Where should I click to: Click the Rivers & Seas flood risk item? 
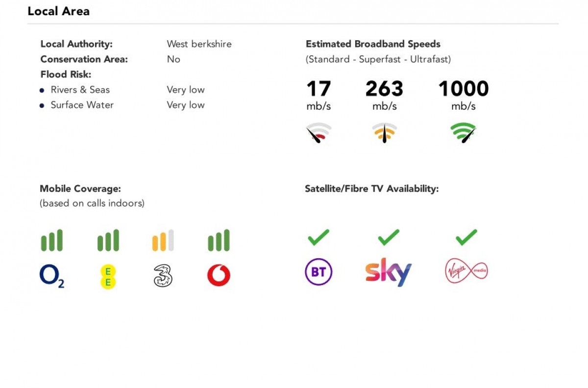pyautogui.click(x=80, y=90)
